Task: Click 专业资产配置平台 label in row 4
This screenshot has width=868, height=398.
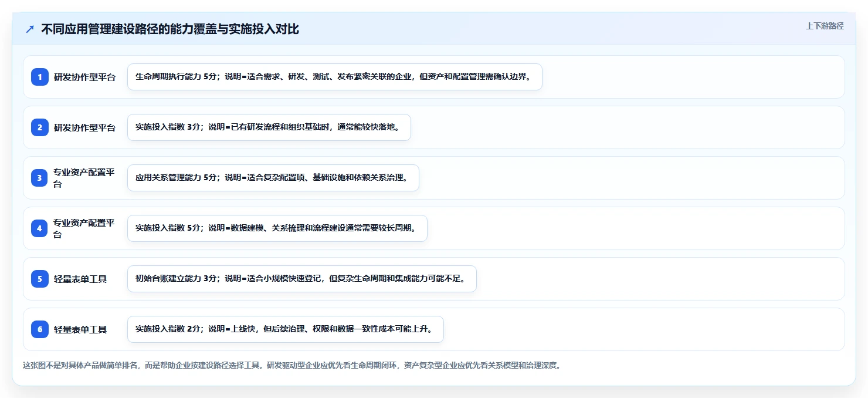Action: 85,228
